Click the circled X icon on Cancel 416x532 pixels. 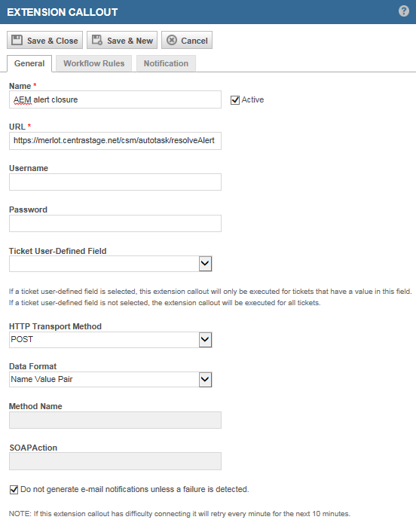click(172, 40)
